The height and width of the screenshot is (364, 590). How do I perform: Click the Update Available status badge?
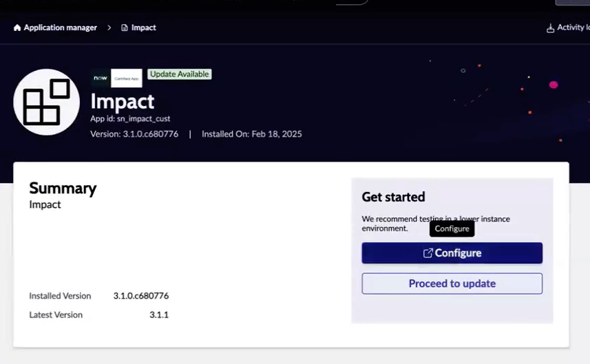tap(180, 74)
